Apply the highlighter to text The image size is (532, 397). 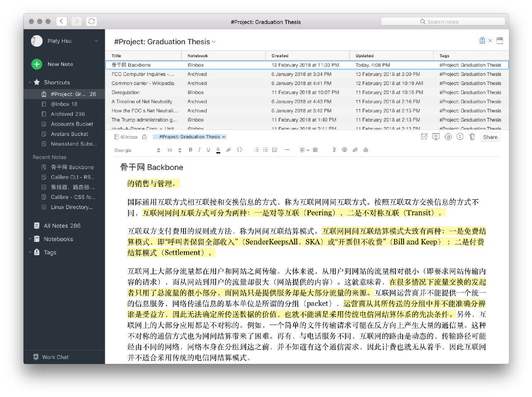(x=228, y=150)
